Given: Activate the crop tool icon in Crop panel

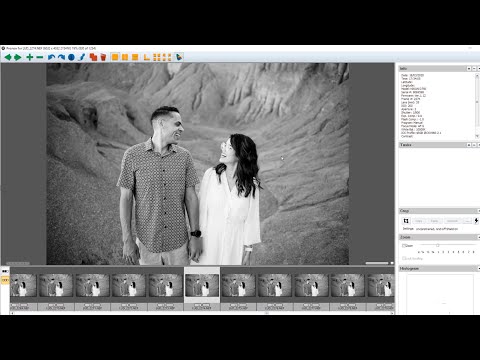Looking at the screenshot, I should pos(406,221).
